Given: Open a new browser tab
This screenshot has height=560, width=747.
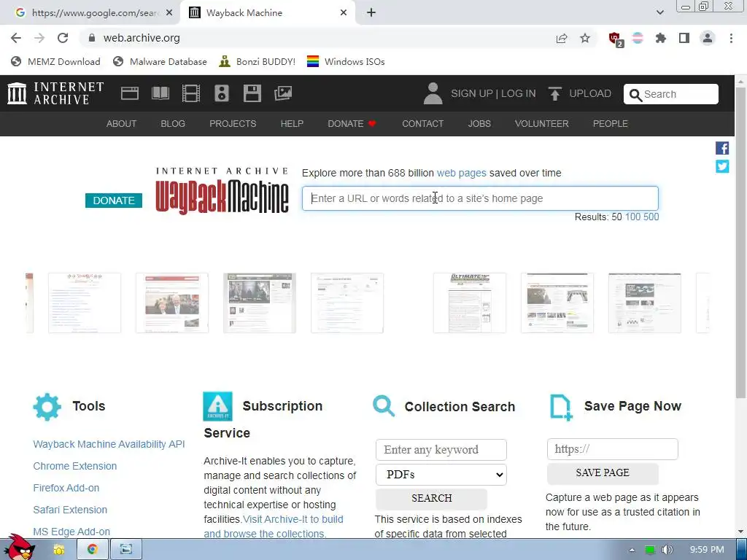Looking at the screenshot, I should [x=371, y=13].
